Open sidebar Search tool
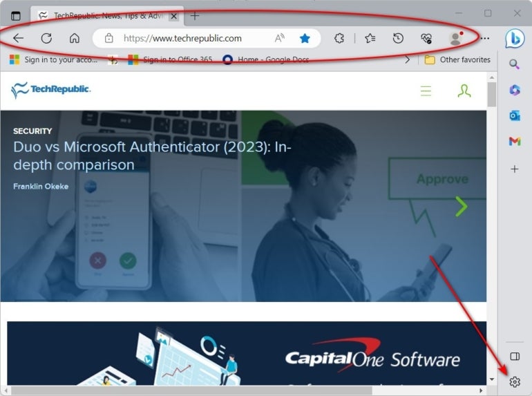 (x=514, y=64)
